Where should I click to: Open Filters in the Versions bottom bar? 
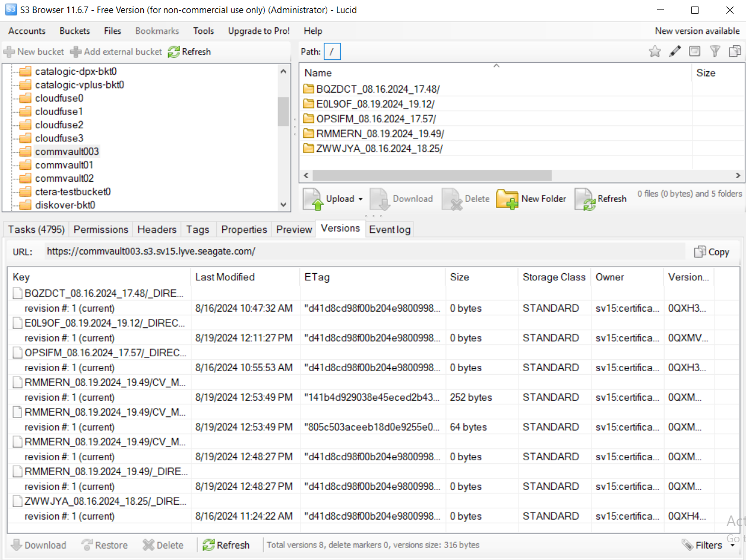click(701, 545)
